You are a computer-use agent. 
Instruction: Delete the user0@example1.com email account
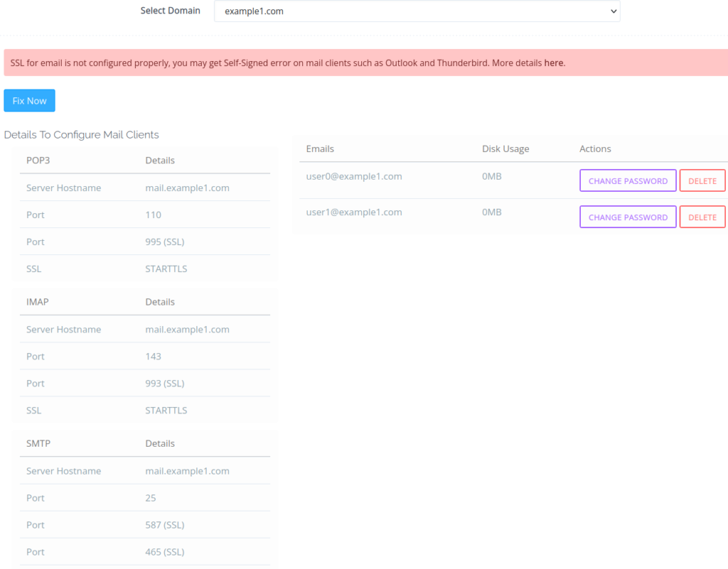702,180
